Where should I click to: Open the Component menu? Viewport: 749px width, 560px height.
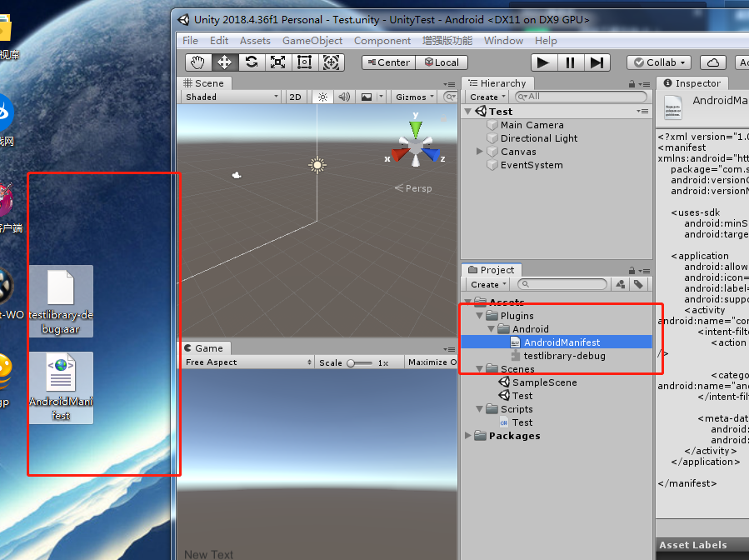pos(382,41)
